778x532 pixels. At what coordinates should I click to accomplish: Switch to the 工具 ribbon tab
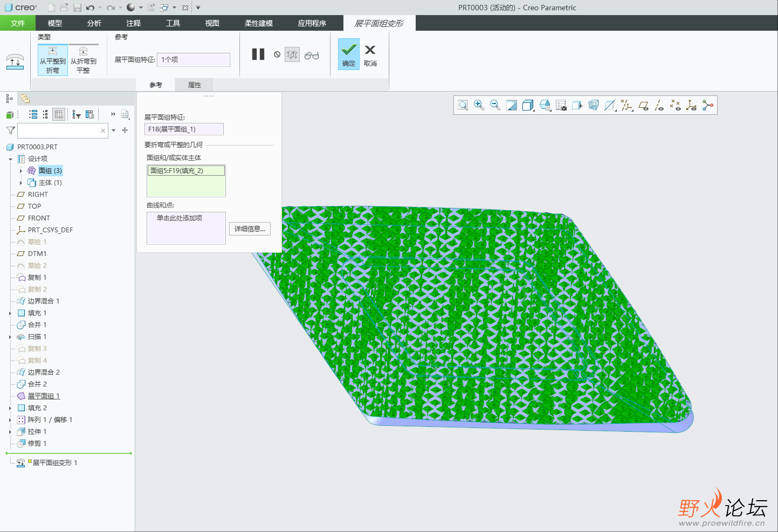tap(173, 23)
